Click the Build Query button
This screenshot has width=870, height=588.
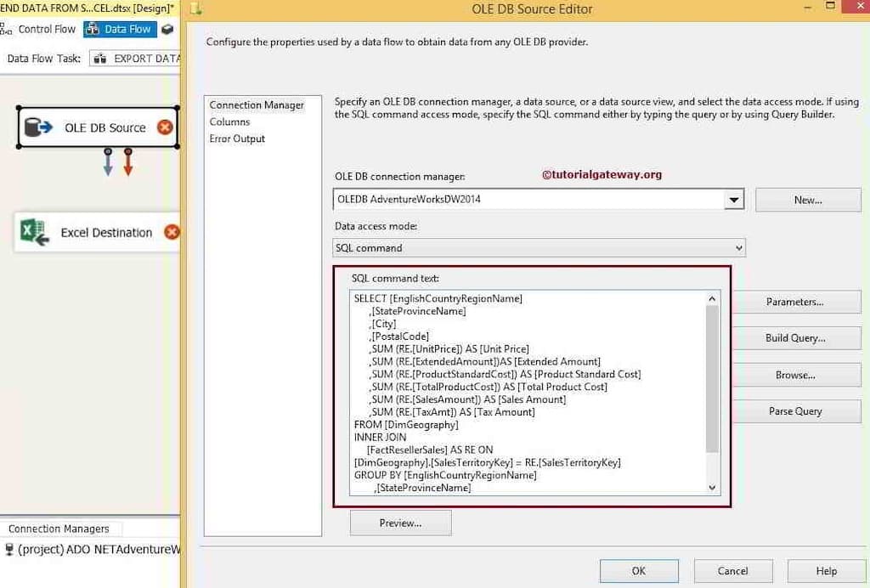click(796, 338)
